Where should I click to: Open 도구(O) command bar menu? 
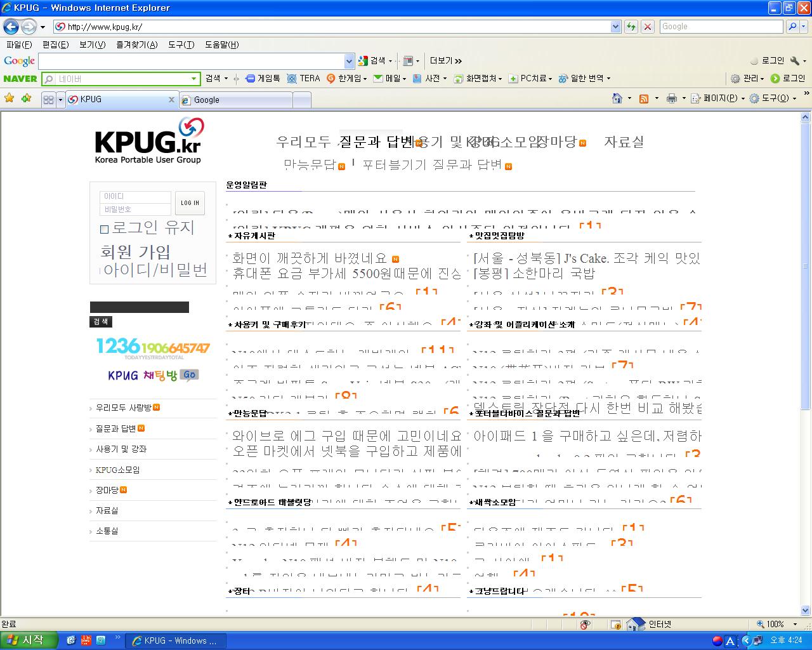(772, 98)
